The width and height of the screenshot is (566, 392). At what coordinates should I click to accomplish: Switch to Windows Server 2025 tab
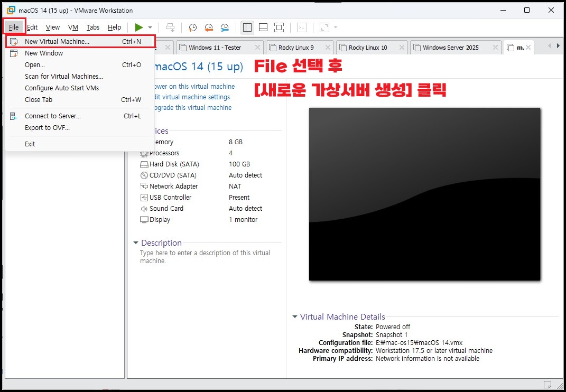tap(450, 48)
